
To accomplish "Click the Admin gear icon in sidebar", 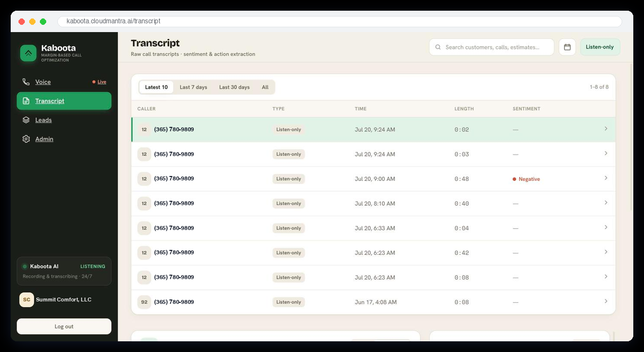I will tap(26, 139).
